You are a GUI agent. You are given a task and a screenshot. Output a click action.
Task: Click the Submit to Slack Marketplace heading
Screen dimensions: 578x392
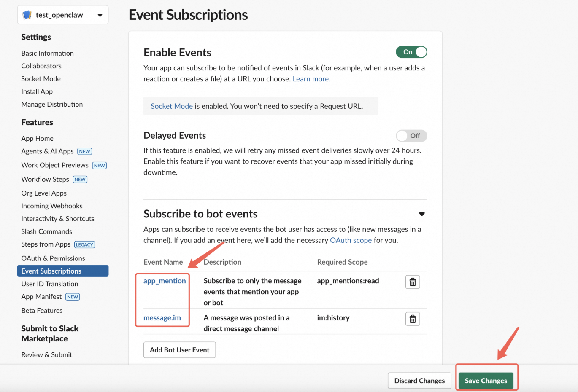pyautogui.click(x=50, y=333)
